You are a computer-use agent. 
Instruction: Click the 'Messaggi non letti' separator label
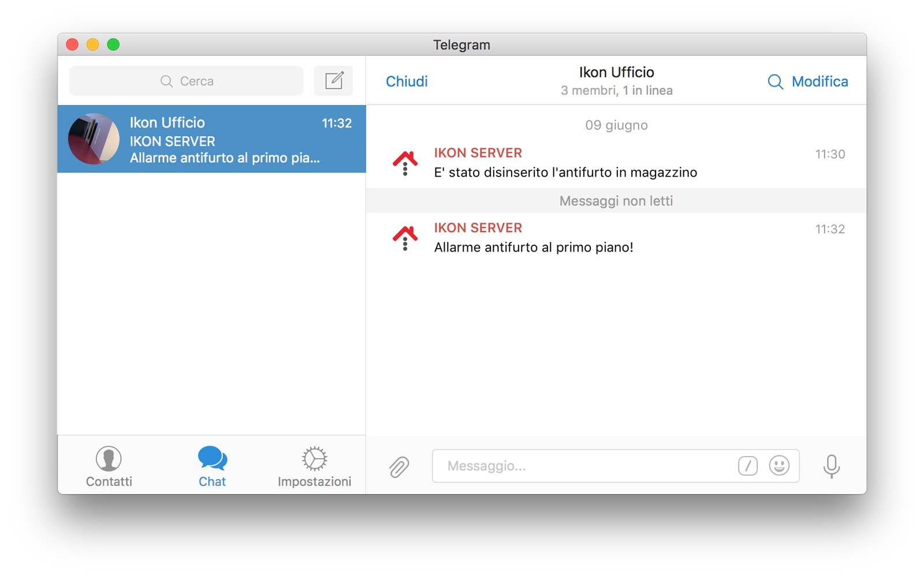pos(616,201)
